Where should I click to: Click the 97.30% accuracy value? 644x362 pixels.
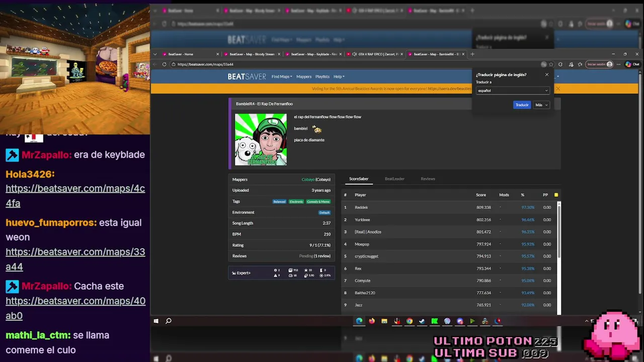coord(528,207)
